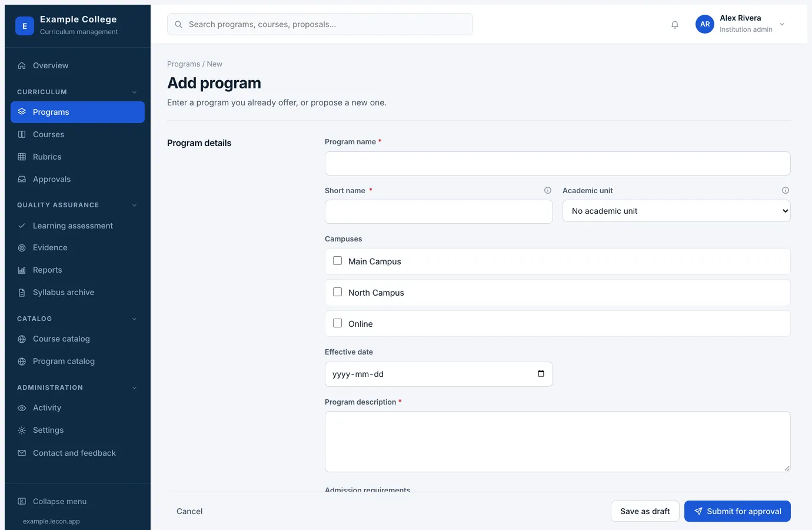Click the Reports chart icon
This screenshot has height=530, width=812.
click(x=22, y=270)
